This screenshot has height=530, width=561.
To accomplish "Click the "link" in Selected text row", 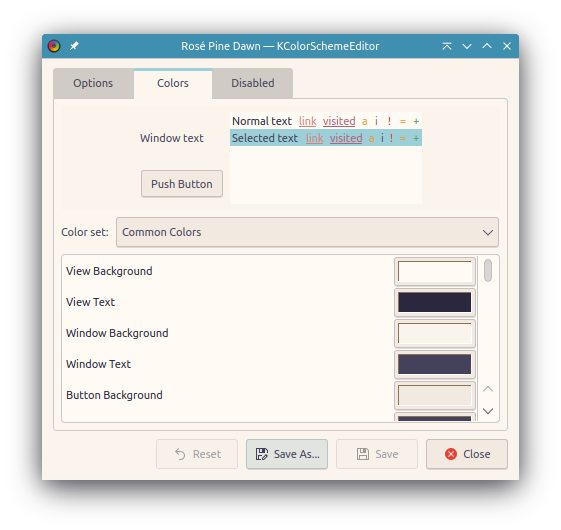I will coord(314,138).
